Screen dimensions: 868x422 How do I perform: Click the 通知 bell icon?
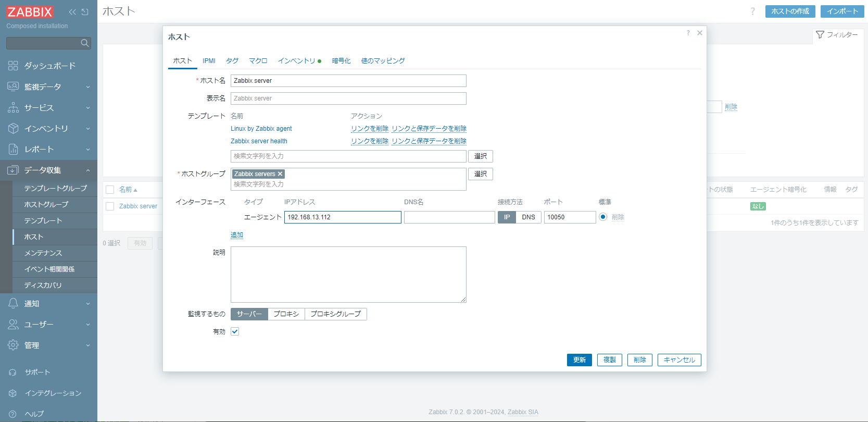pos(13,303)
